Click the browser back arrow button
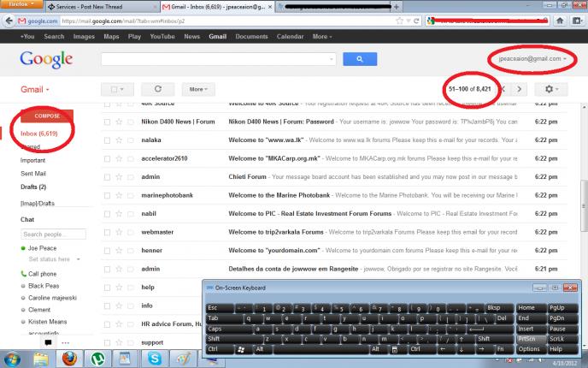The height and width of the screenshot is (368, 588). click(9, 21)
